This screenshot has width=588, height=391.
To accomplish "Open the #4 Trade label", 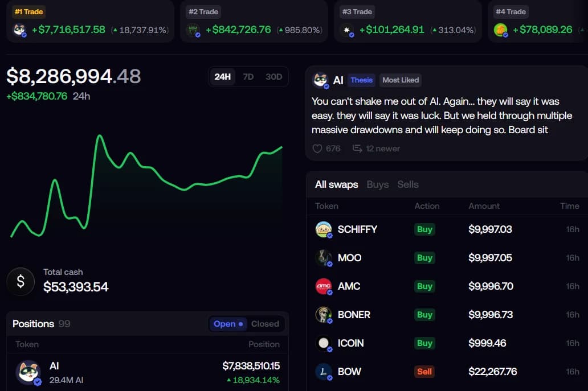I will [511, 12].
